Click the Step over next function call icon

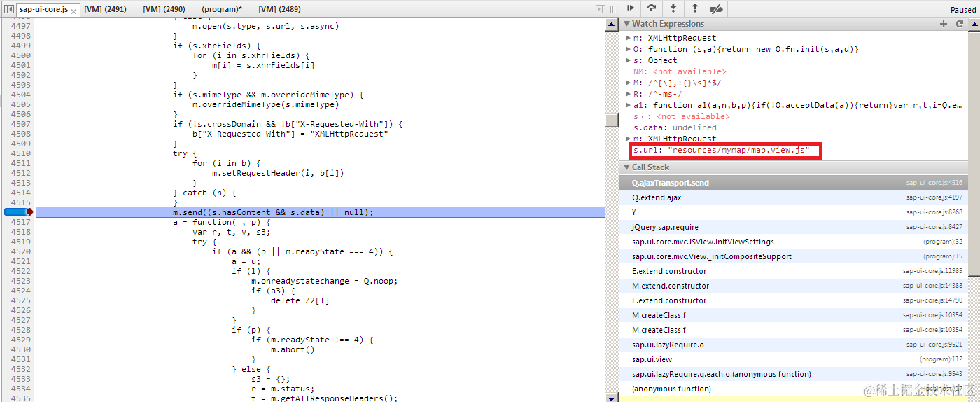pyautogui.click(x=652, y=8)
